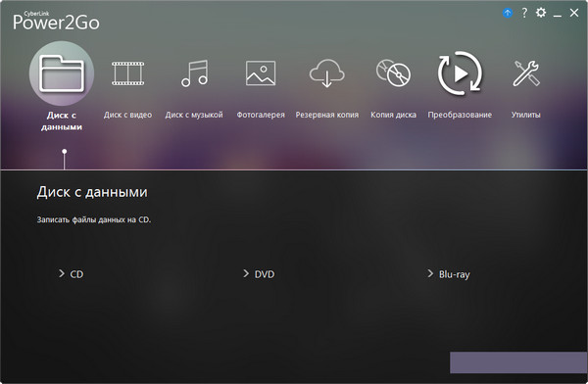Screen dimensions: 588x384
Task: Open the Backup cloud download icon
Action: (327, 73)
